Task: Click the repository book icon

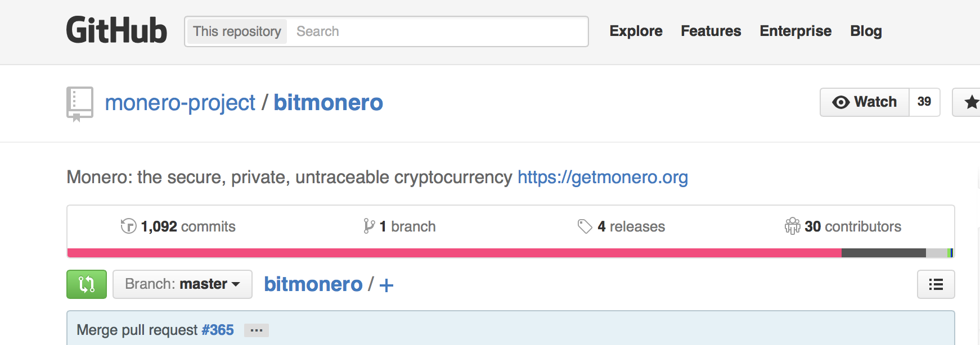Action: pyautogui.click(x=80, y=104)
